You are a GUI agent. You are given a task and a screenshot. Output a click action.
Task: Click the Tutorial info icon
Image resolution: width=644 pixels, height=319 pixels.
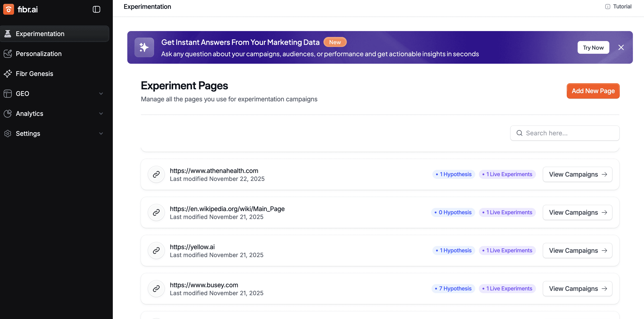coord(608,7)
